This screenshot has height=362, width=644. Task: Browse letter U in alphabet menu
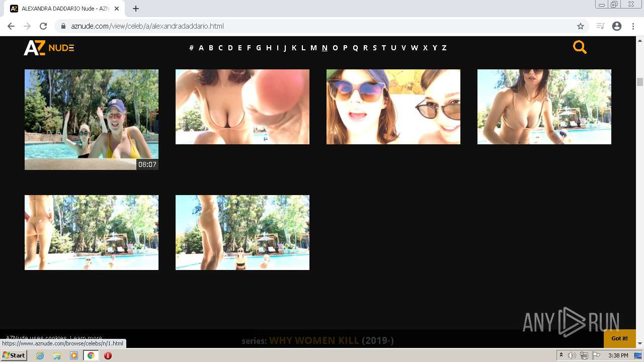point(393,48)
